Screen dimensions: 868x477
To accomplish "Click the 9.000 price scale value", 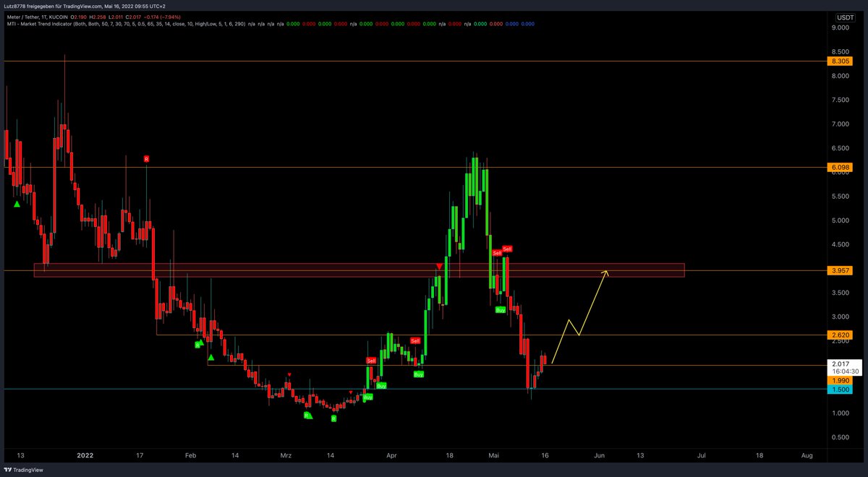I will 840,28.
